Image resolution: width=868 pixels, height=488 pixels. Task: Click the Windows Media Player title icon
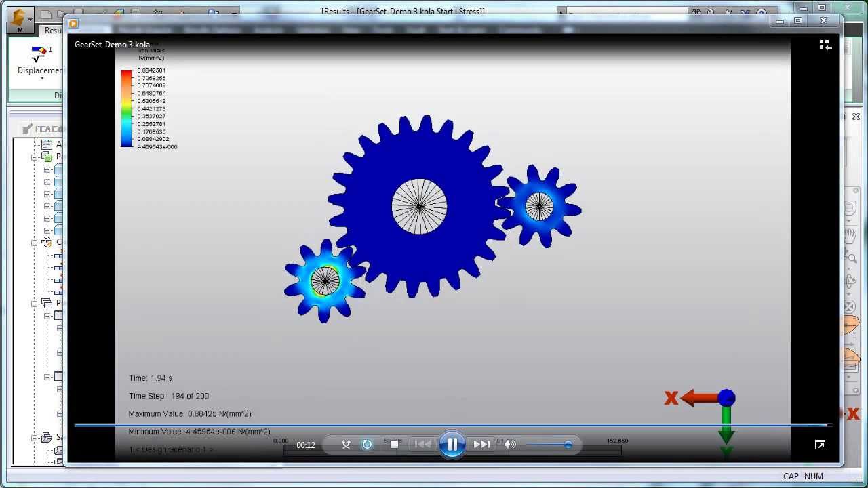(x=73, y=23)
